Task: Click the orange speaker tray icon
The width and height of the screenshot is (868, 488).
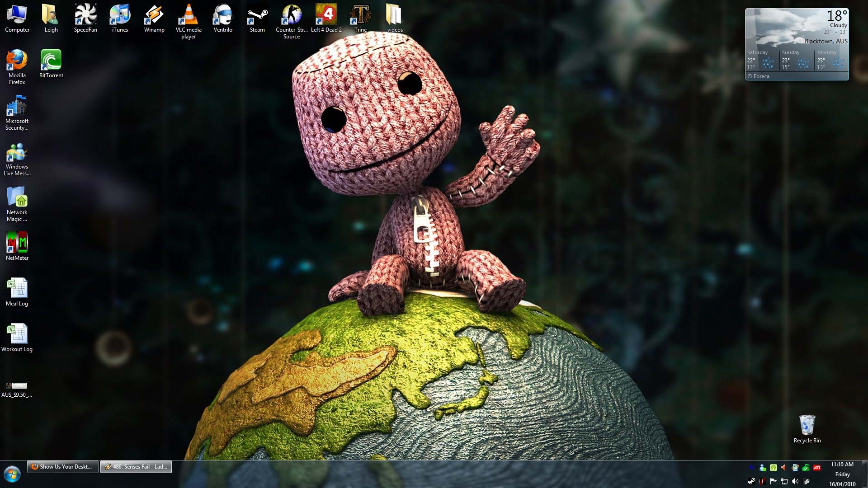Action: pos(783,468)
